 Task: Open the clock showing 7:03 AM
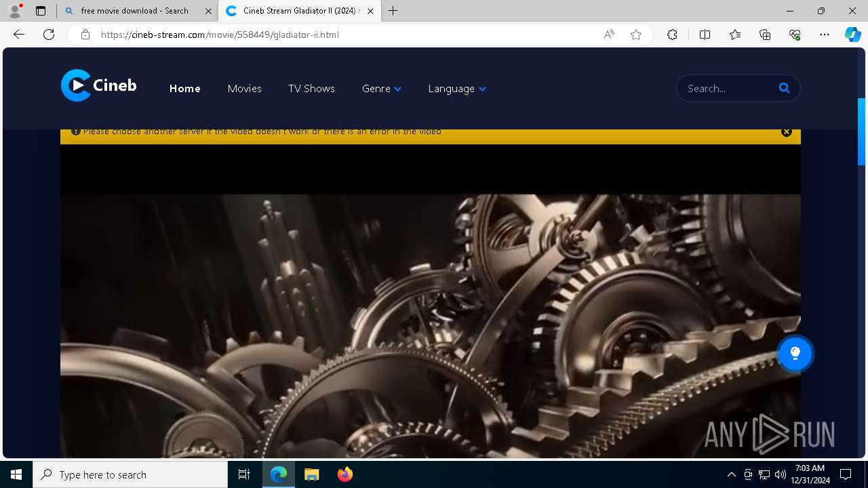coord(810,474)
